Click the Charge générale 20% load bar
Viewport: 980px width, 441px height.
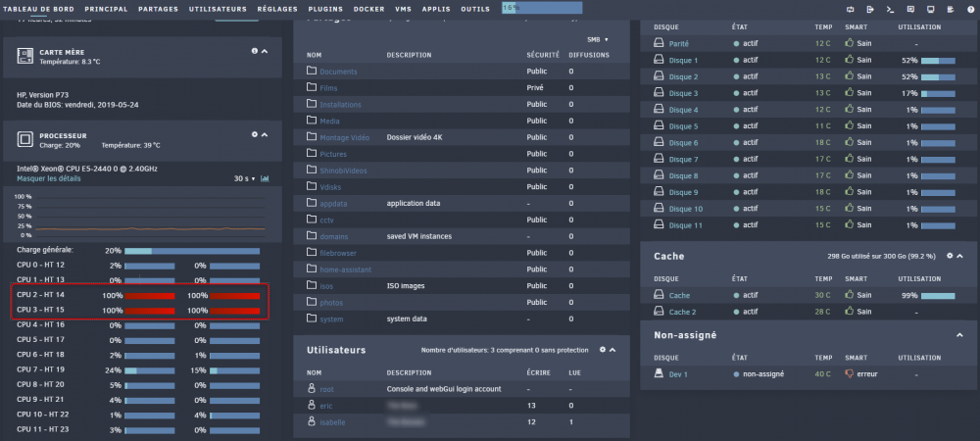click(192, 251)
